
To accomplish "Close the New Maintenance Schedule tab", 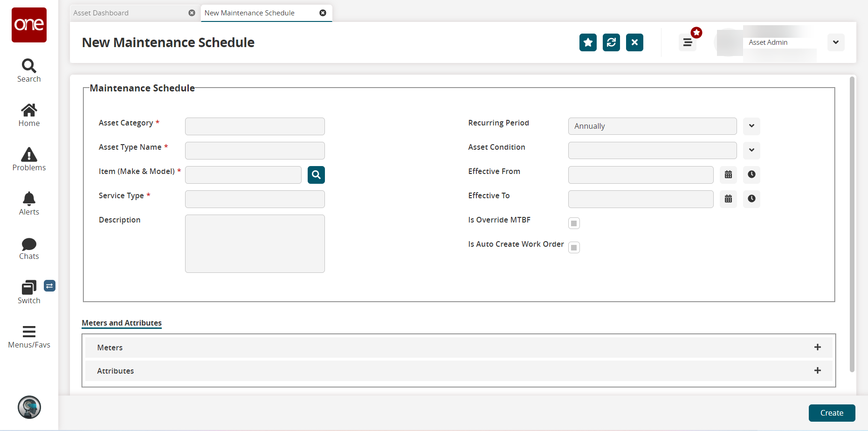I will point(323,13).
